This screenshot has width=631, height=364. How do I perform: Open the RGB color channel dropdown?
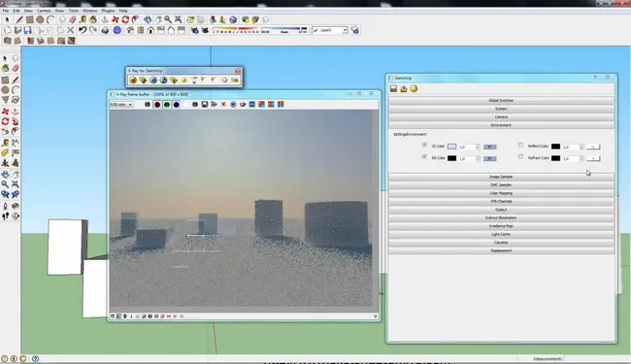tap(121, 105)
